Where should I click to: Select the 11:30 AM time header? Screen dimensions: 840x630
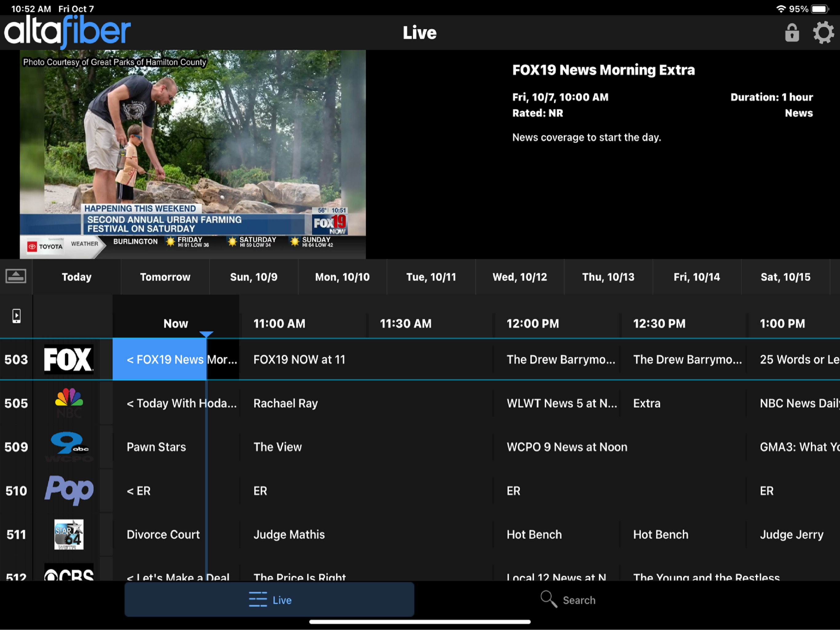[x=406, y=323]
